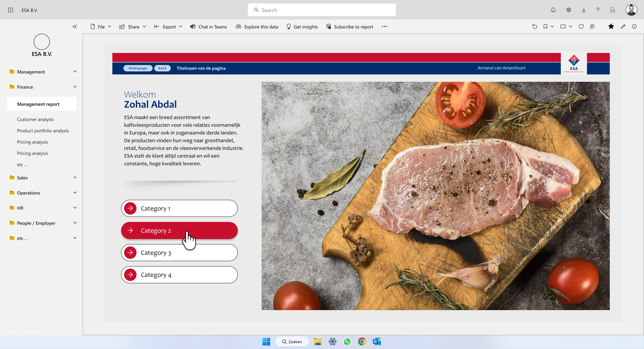Select Product portfolio analysis report
The width and height of the screenshot is (644, 349).
[x=43, y=131]
